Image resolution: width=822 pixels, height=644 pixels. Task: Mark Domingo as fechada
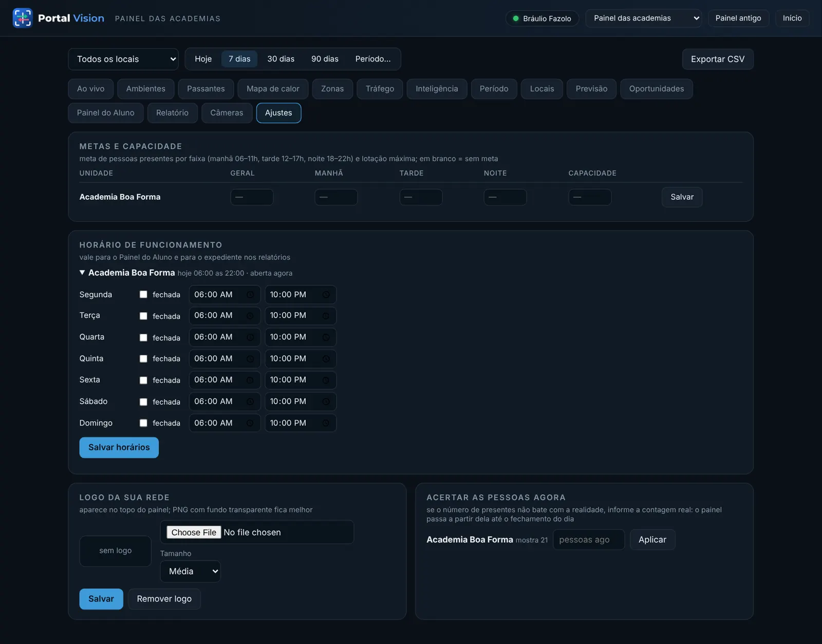[x=143, y=423]
